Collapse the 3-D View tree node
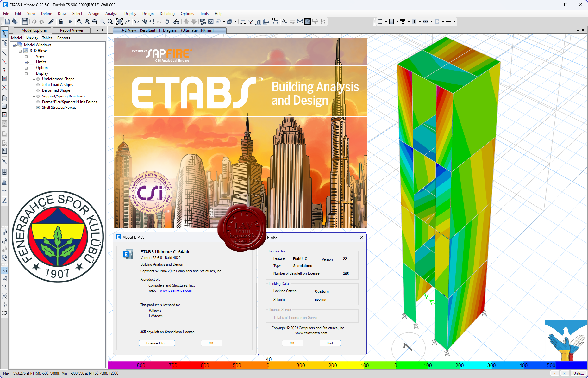Viewport: 588px width, 378px height. pos(20,51)
